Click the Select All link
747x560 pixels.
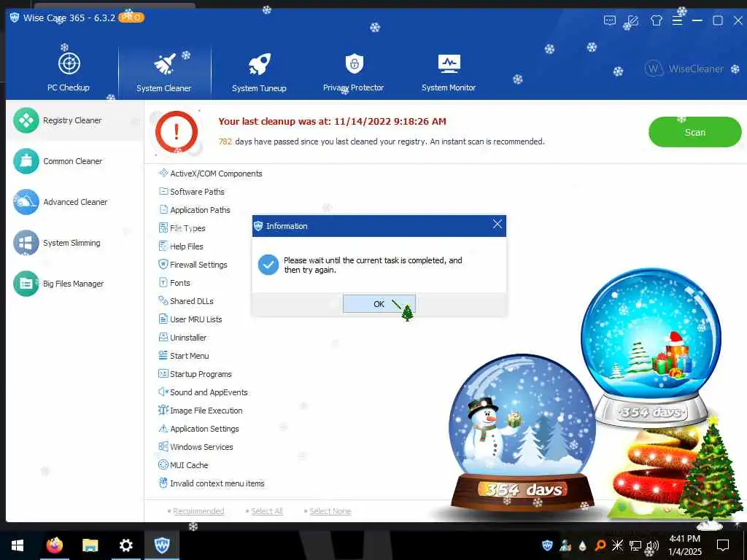(267, 511)
